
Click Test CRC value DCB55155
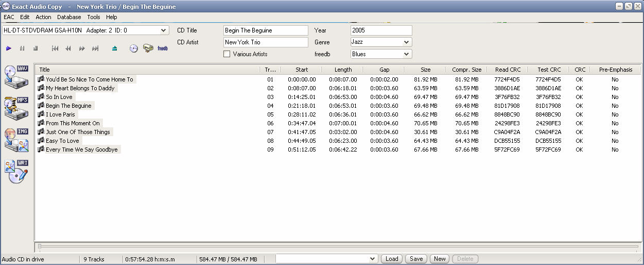pos(549,141)
